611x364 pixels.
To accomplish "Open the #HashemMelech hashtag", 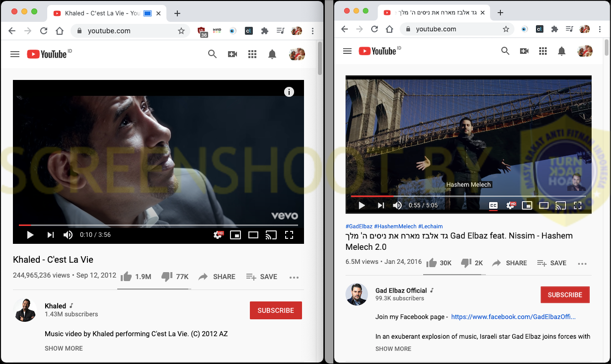I will 395,226.
